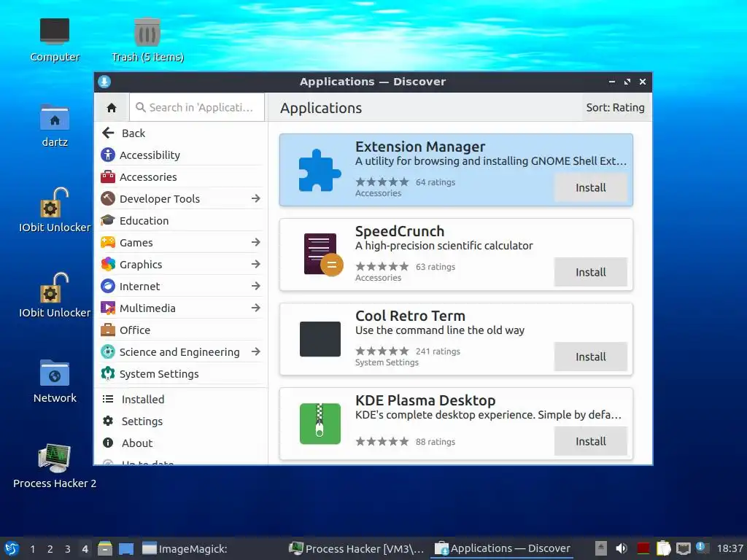Click the volume speaker tray icon
747x560 pixels.
(x=622, y=548)
